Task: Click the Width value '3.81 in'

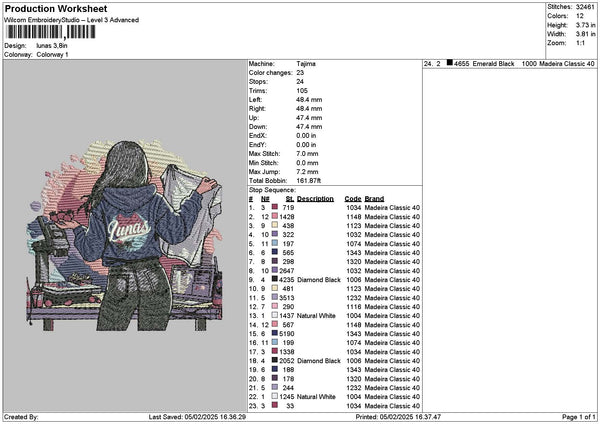Action: [585, 34]
